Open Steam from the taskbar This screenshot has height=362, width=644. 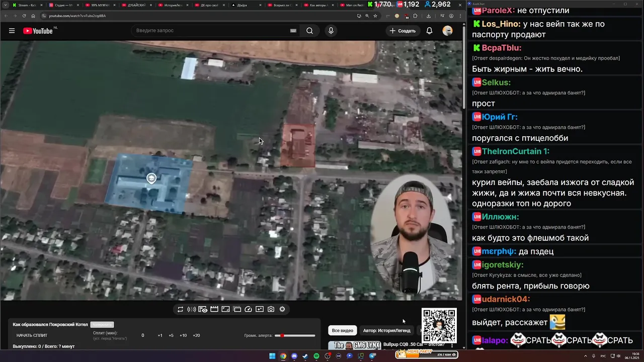[305, 356]
